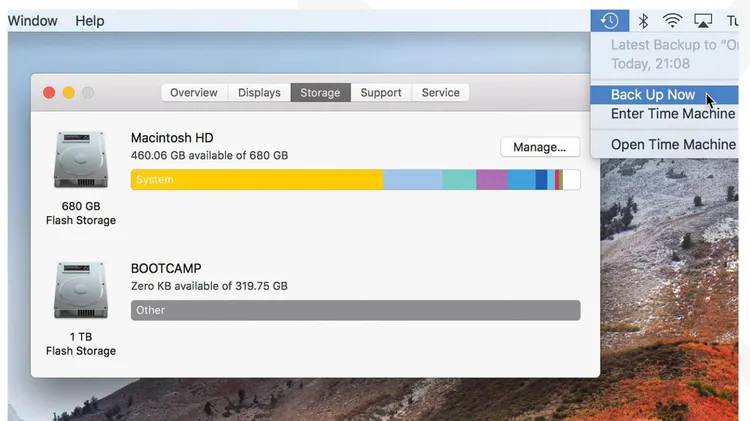Open Time Machine Preferences menu item
The image size is (750, 421).
[672, 144]
